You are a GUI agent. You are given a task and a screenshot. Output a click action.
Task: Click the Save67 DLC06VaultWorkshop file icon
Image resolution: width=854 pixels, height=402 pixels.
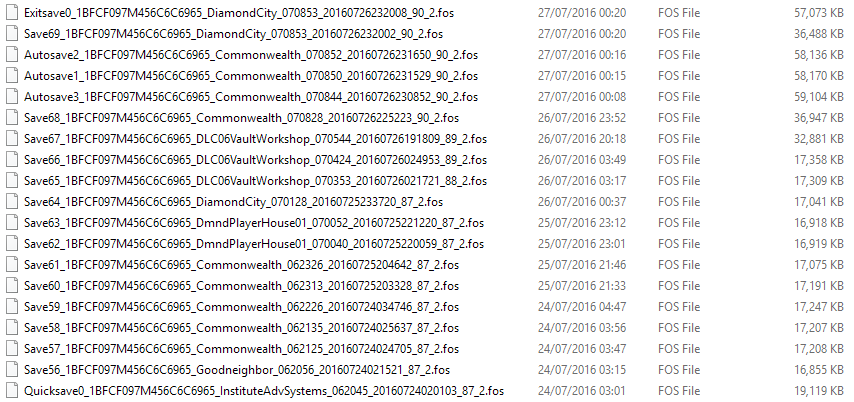[11, 138]
